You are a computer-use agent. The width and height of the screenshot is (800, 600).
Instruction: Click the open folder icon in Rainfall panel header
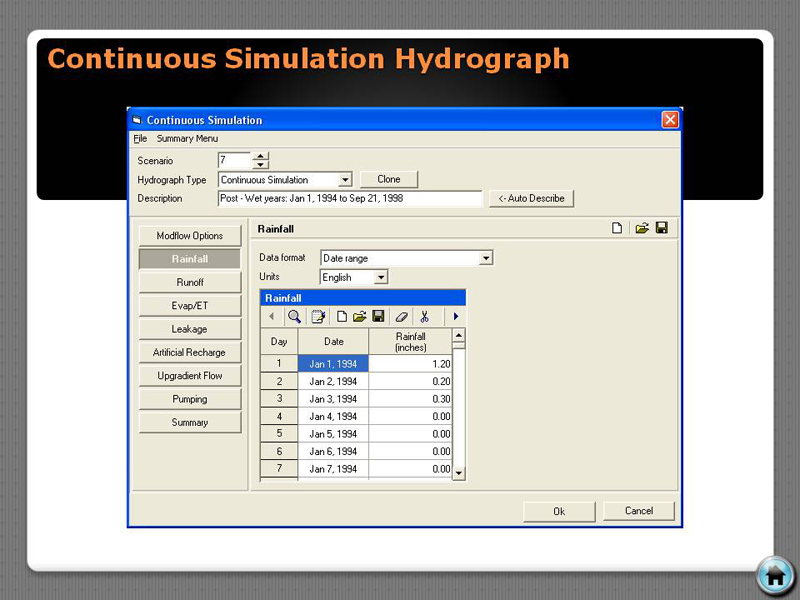(642, 228)
